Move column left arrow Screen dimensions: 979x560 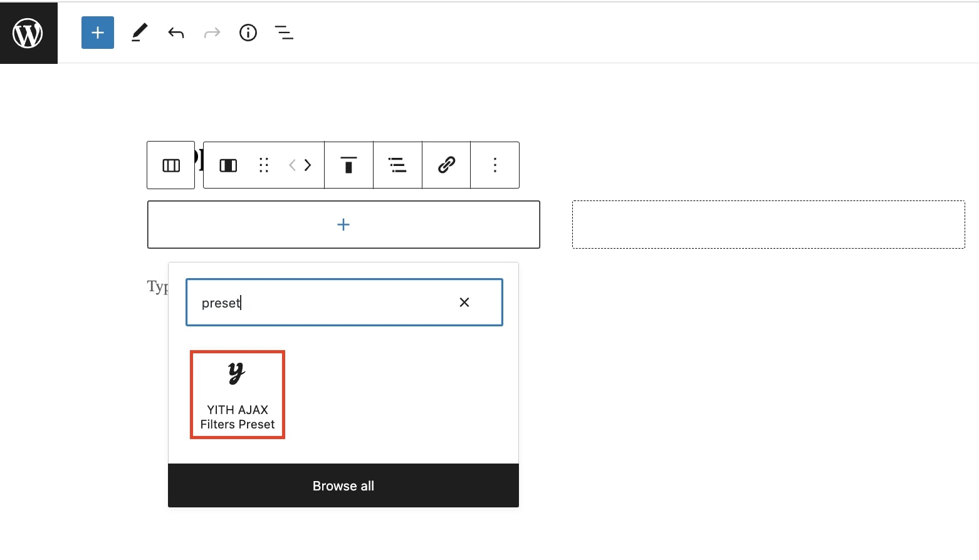pyautogui.click(x=292, y=165)
